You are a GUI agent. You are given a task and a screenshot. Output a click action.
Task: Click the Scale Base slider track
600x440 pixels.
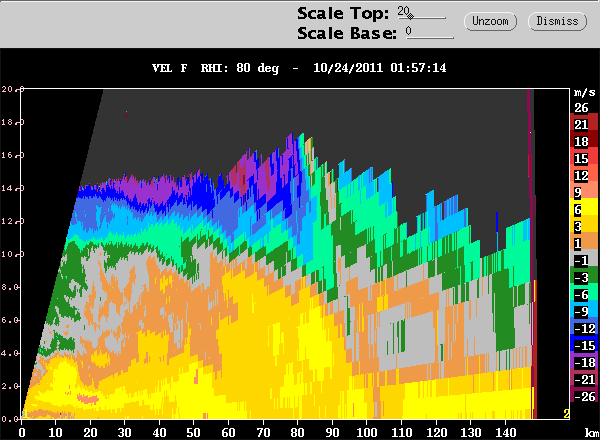point(430,37)
